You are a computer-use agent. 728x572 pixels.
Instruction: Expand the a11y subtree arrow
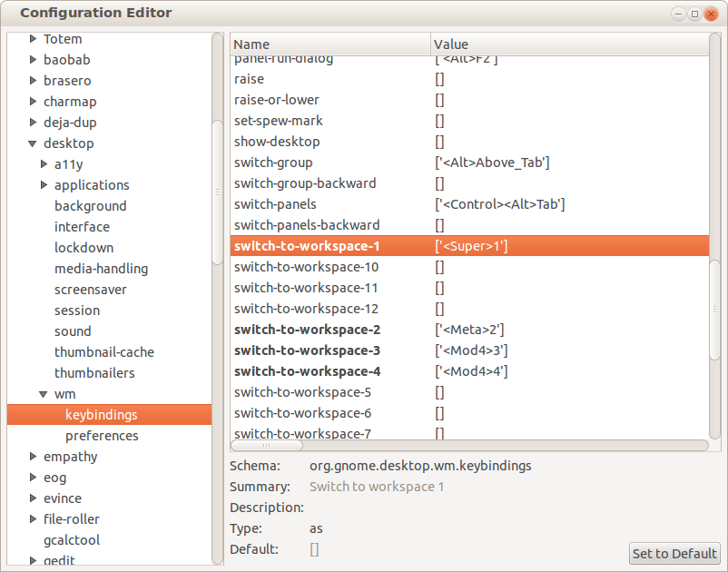click(44, 164)
